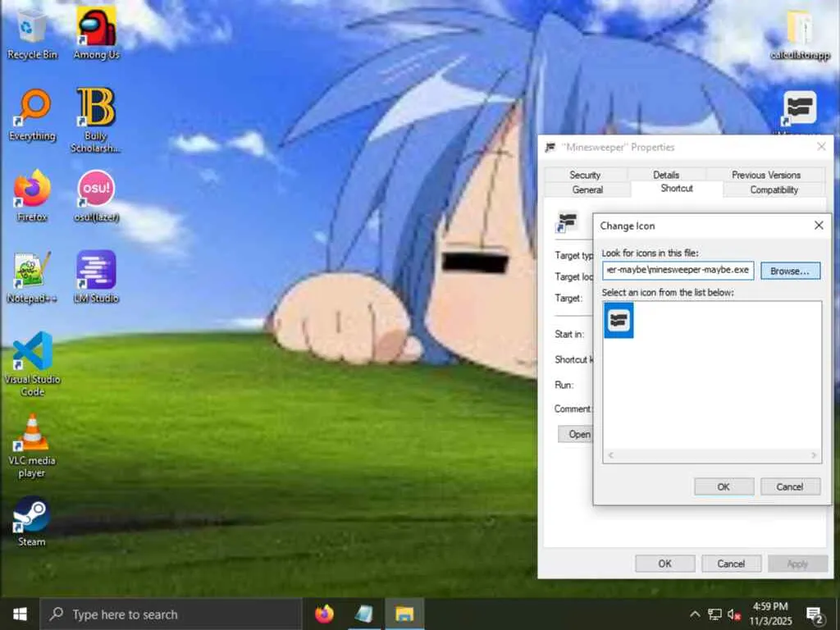840x630 pixels.
Task: Switch to the Previous Versions tab
Action: click(766, 175)
